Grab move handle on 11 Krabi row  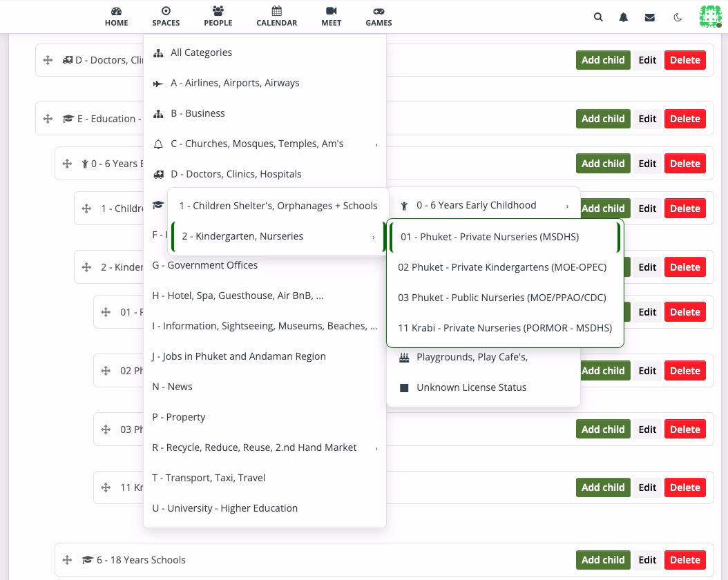tap(106, 487)
